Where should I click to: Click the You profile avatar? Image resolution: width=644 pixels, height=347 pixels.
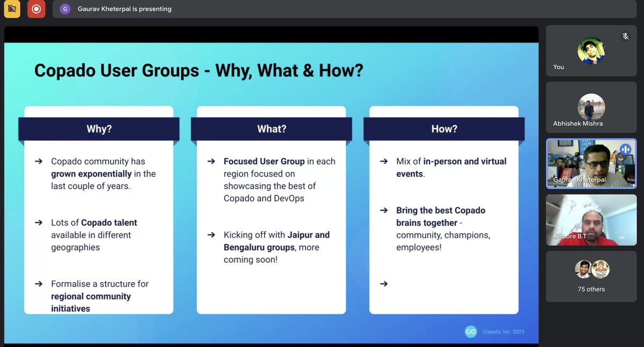tap(591, 51)
